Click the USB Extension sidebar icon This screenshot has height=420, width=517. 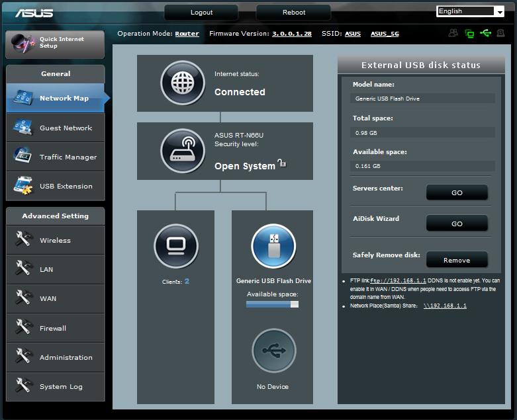[23, 185]
